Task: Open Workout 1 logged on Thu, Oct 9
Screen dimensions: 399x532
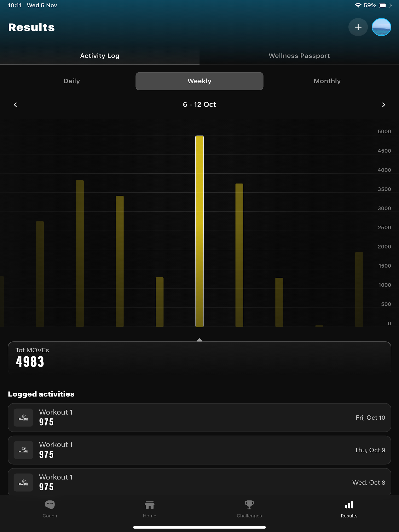Action: click(199, 450)
